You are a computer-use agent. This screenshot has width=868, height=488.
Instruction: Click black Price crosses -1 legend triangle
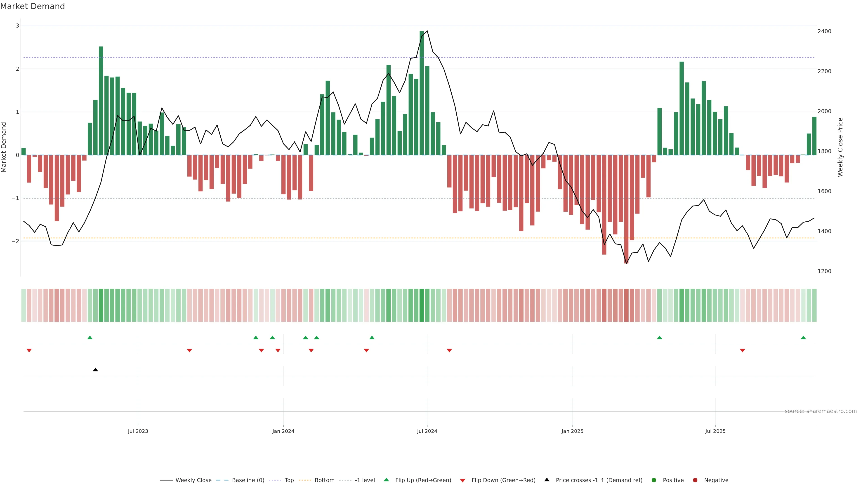[547, 480]
